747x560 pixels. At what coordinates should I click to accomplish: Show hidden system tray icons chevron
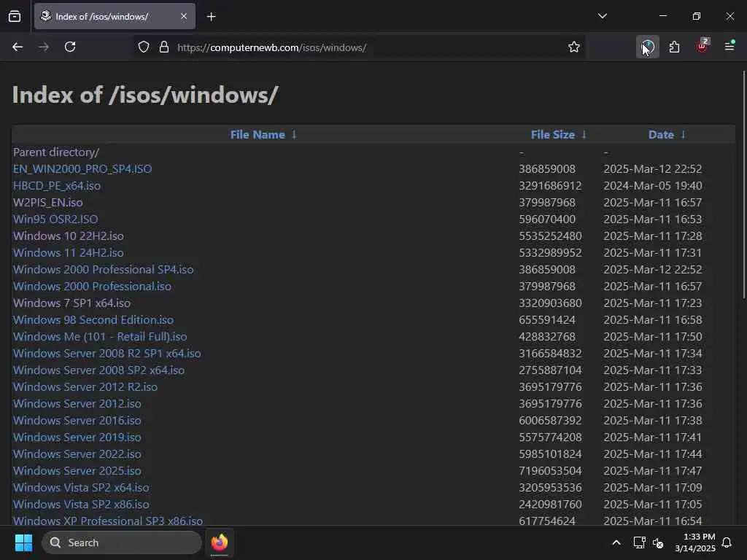click(616, 542)
